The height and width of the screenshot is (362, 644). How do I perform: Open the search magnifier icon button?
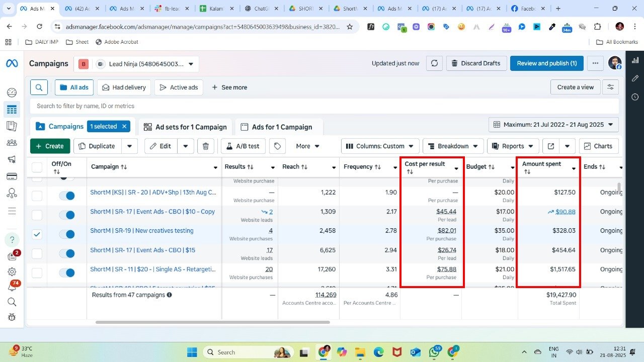pyautogui.click(x=39, y=87)
